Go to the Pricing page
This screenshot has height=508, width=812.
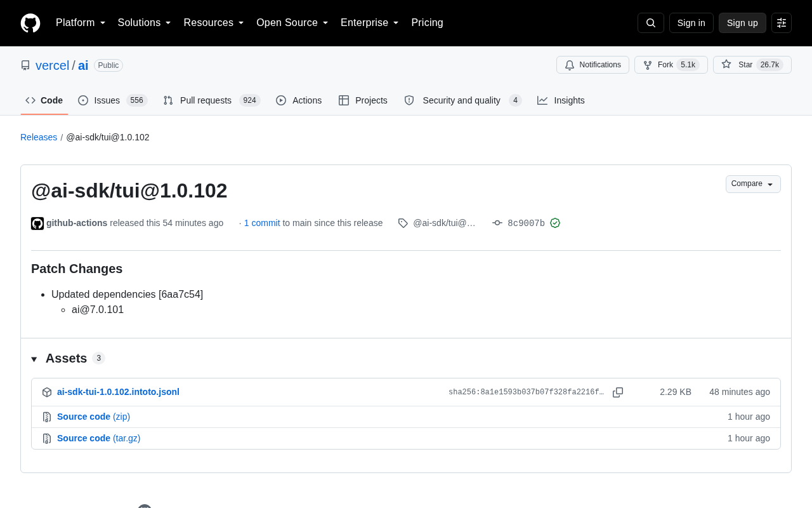click(427, 23)
